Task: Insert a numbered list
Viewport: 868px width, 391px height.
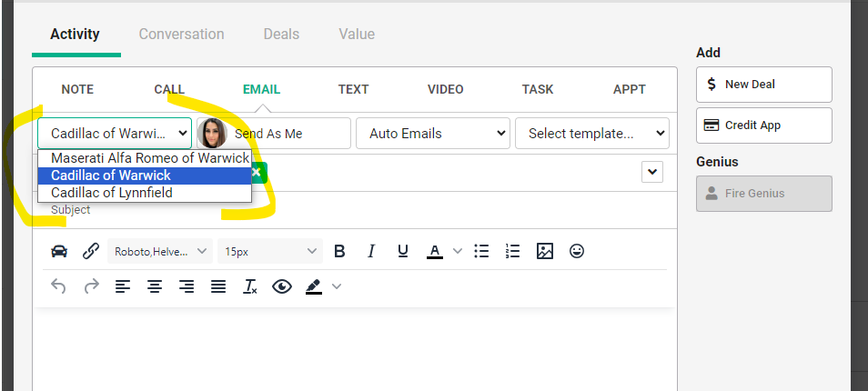Action: (512, 251)
